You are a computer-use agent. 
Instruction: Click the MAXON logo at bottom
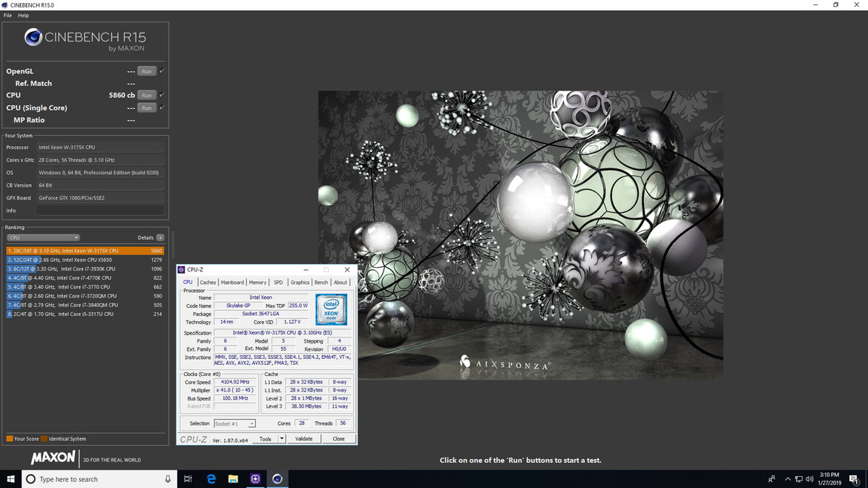(x=53, y=458)
